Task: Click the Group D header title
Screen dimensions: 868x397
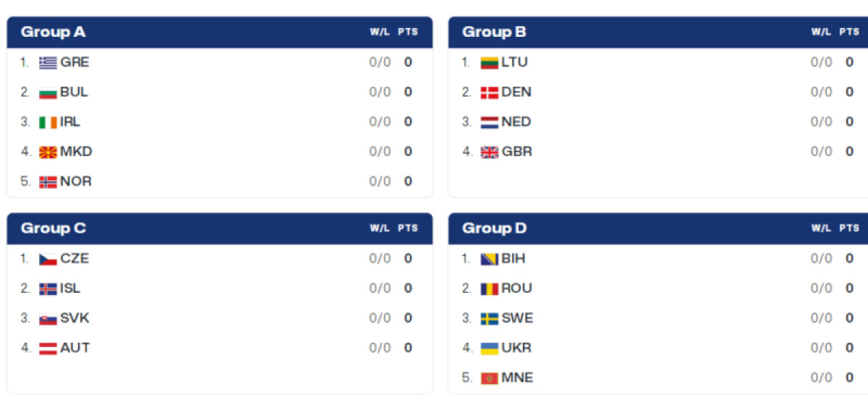Action: click(x=495, y=229)
